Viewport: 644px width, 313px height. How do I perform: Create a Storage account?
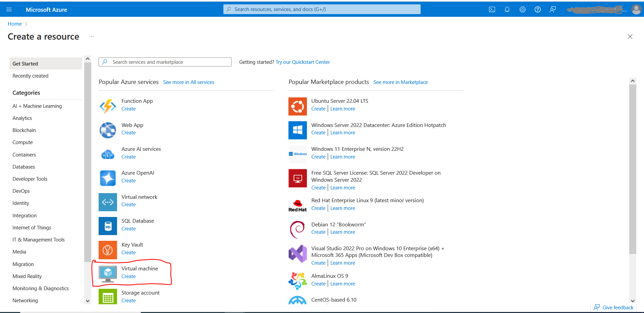(x=128, y=301)
